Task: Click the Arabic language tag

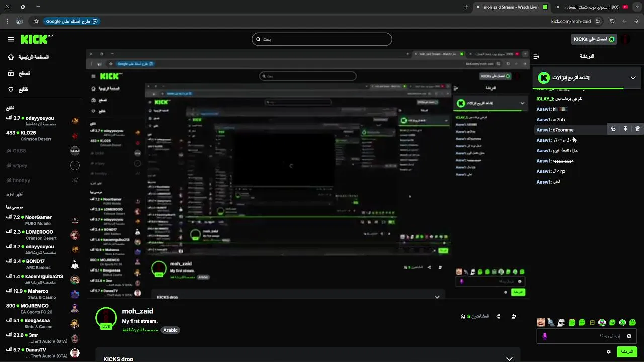Action: click(x=171, y=330)
